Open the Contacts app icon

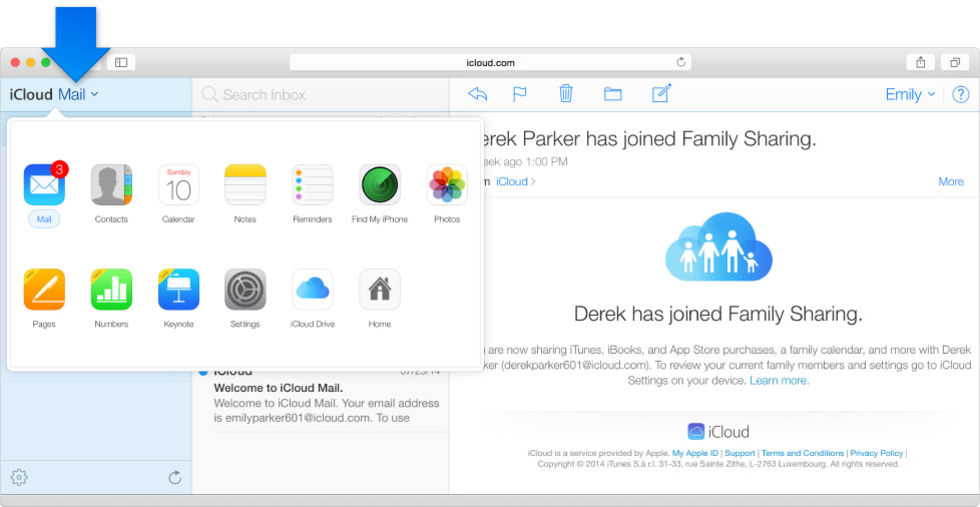tap(111, 186)
